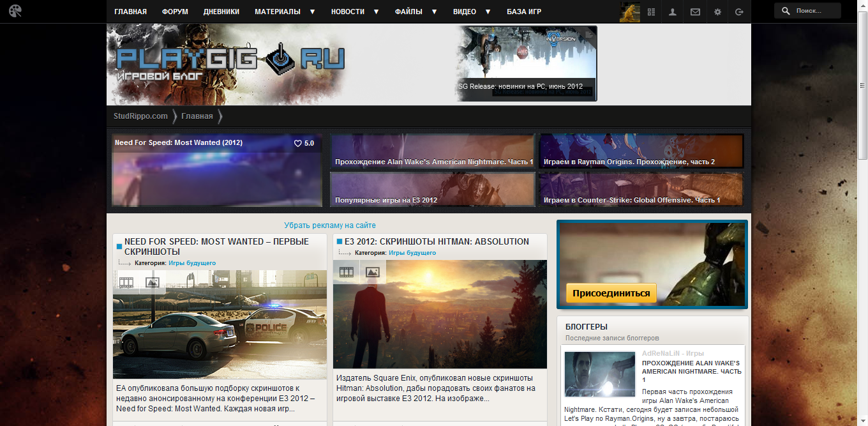Open the user profile silhouette icon

tap(673, 11)
